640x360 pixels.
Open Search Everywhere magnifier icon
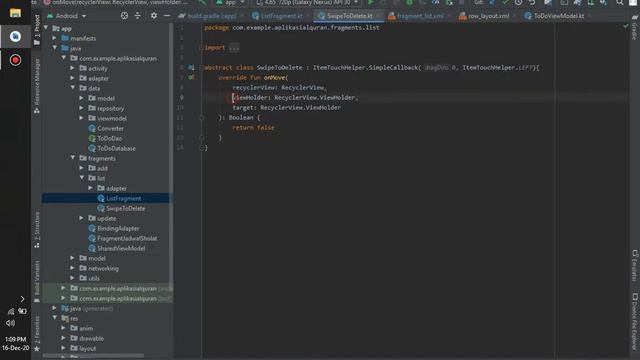click(x=620, y=2)
